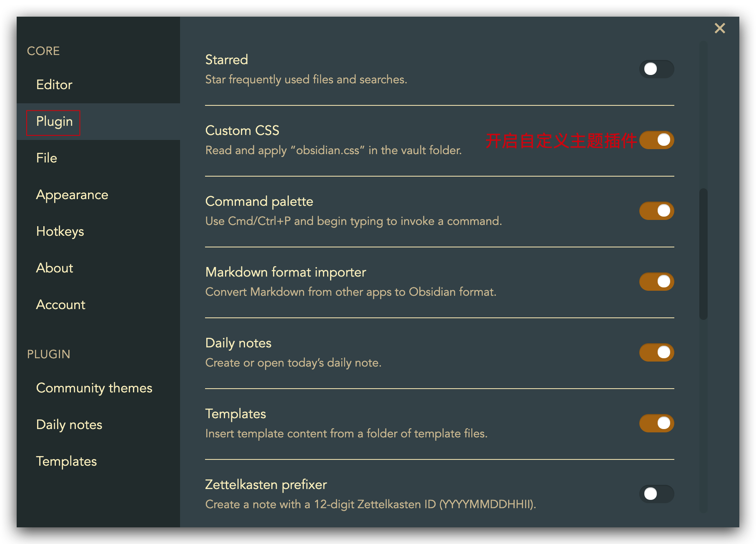756x544 pixels.
Task: Click the plugin list scrollbar thumb
Action: pos(703,254)
